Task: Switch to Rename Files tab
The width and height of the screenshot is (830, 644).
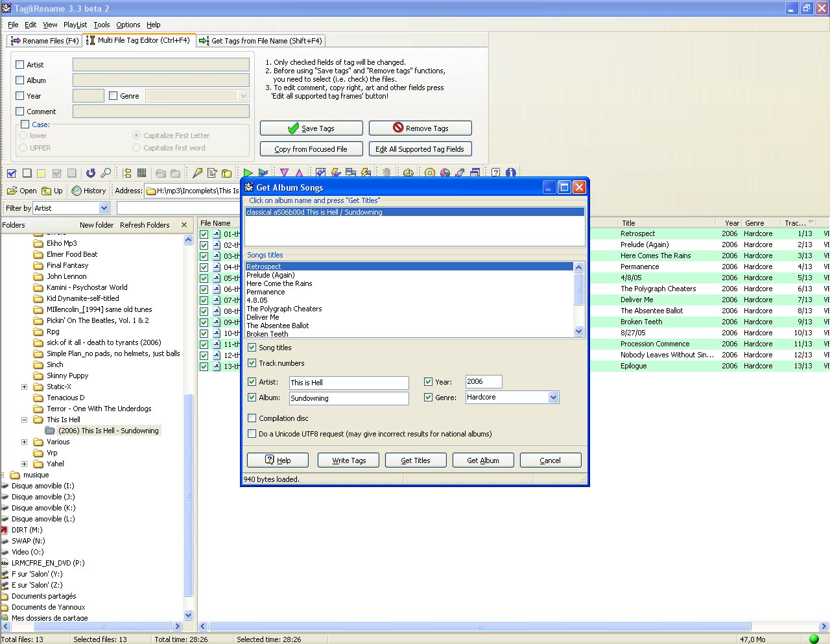Action: click(x=44, y=41)
